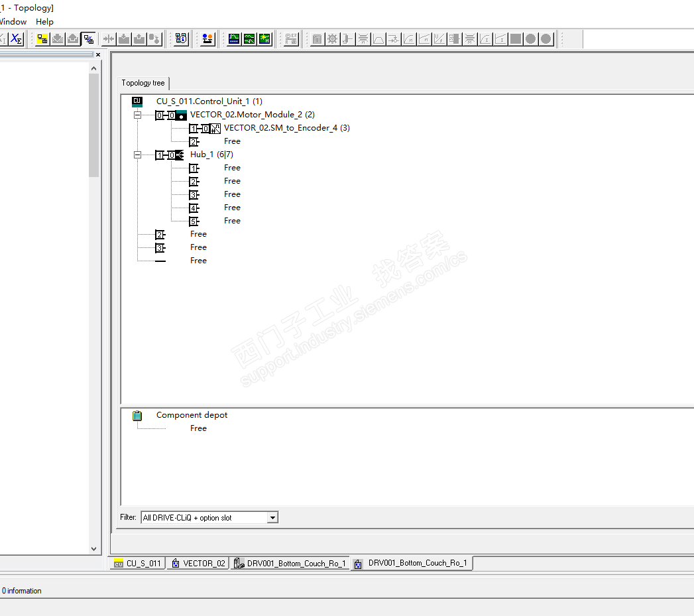Click the black CU control unit icon in tree
Screen dimensions: 694x616
coord(137,101)
